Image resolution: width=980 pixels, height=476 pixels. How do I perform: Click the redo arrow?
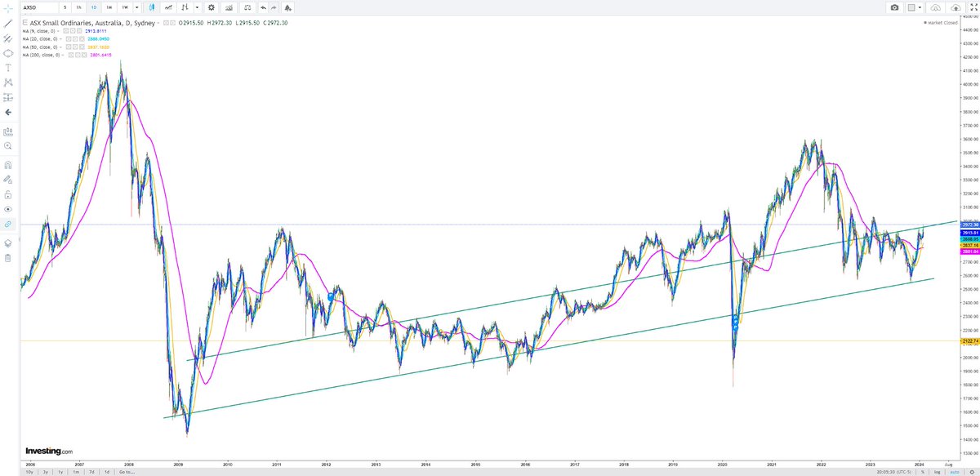pyautogui.click(x=274, y=7)
